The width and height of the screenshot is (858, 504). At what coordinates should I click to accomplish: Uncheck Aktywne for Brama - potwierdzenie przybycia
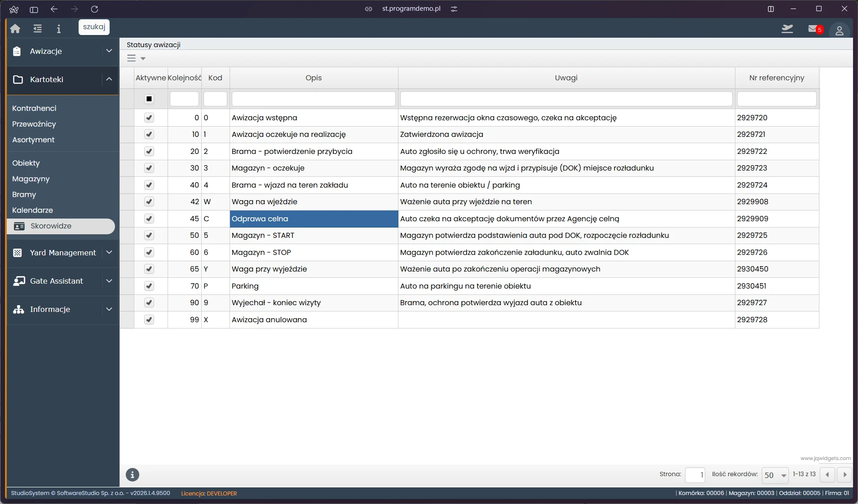pyautogui.click(x=149, y=151)
